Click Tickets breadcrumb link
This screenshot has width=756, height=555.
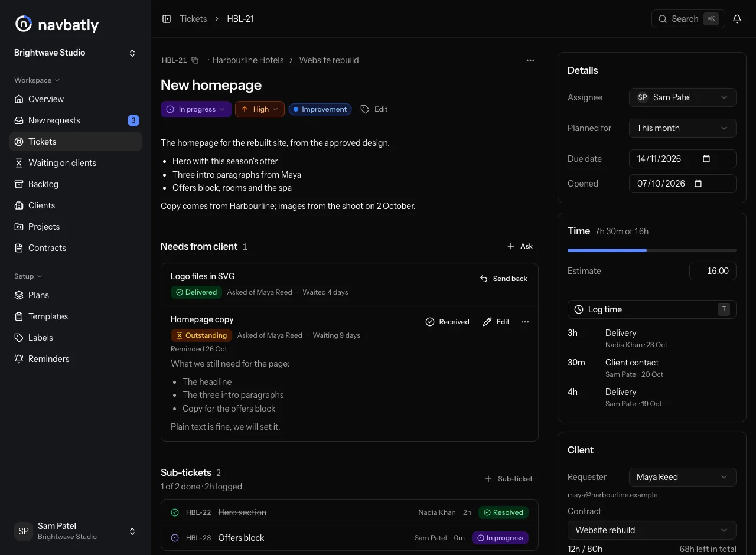coord(193,19)
